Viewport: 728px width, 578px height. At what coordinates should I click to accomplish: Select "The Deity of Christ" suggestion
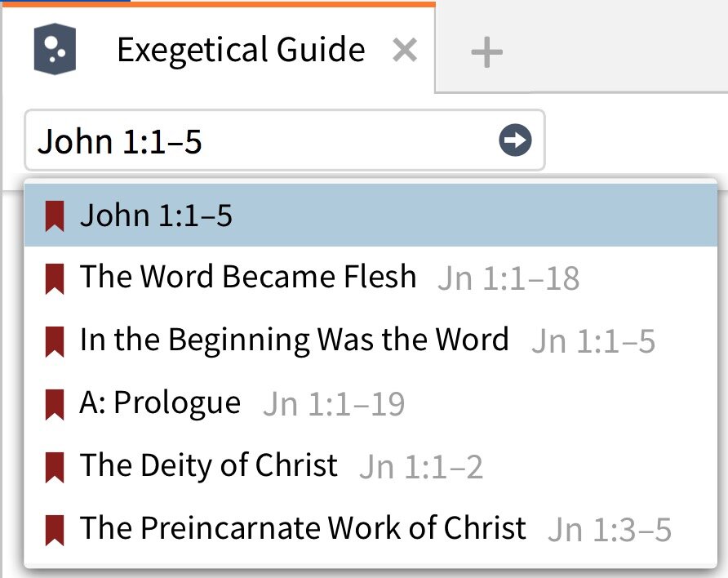click(208, 465)
